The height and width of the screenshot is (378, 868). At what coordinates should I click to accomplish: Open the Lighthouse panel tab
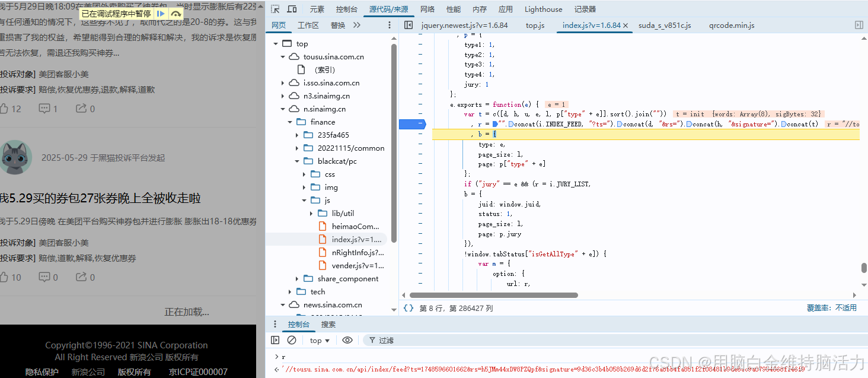[544, 9]
